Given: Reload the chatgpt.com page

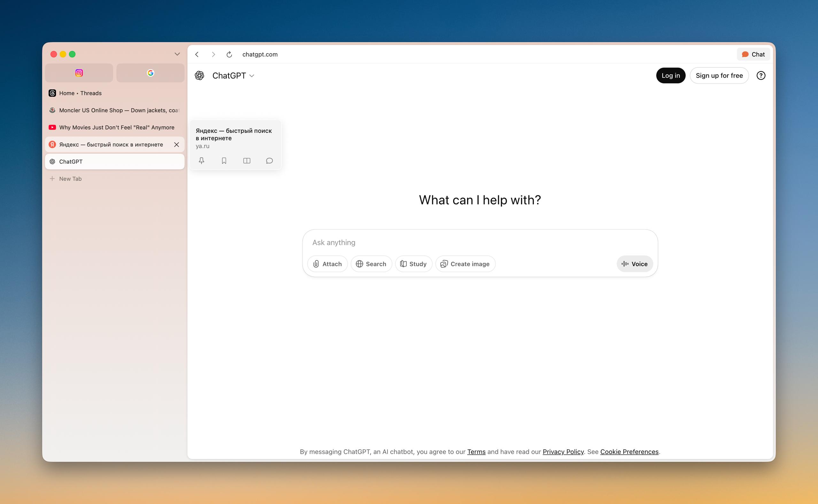Looking at the screenshot, I should click(x=229, y=54).
